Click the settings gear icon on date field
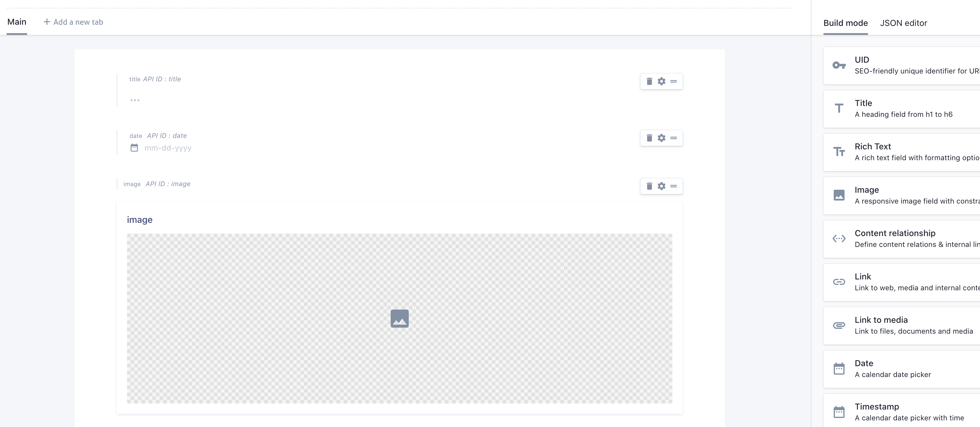Screen dimensions: 980x427 (661, 138)
